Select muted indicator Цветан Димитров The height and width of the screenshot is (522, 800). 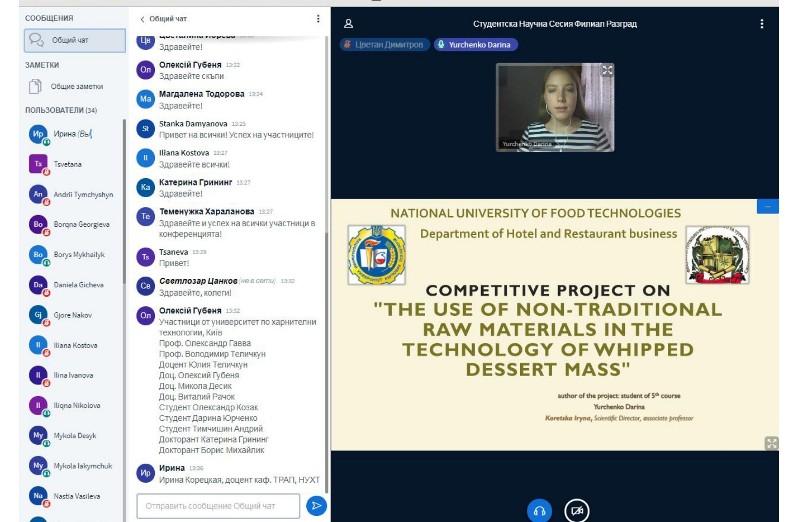click(385, 44)
